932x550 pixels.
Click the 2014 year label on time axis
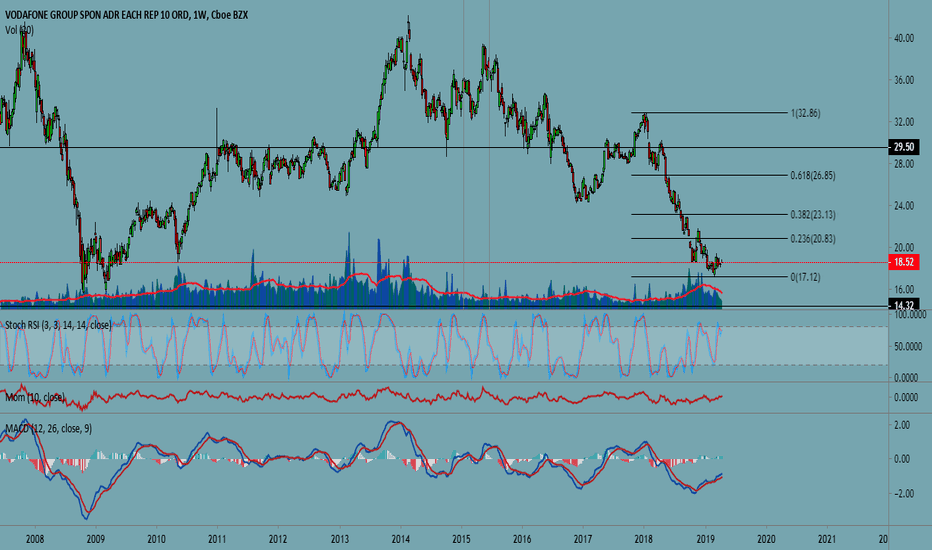tap(401, 539)
